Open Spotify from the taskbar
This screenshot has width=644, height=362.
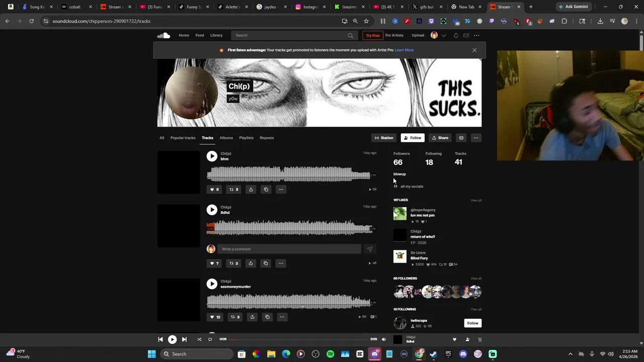(x=330, y=354)
